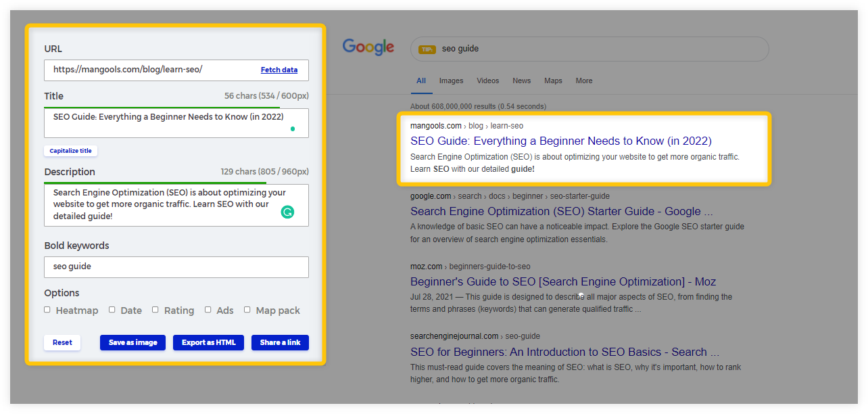Toggle the Date checkbox
The image size is (868, 414).
(112, 310)
